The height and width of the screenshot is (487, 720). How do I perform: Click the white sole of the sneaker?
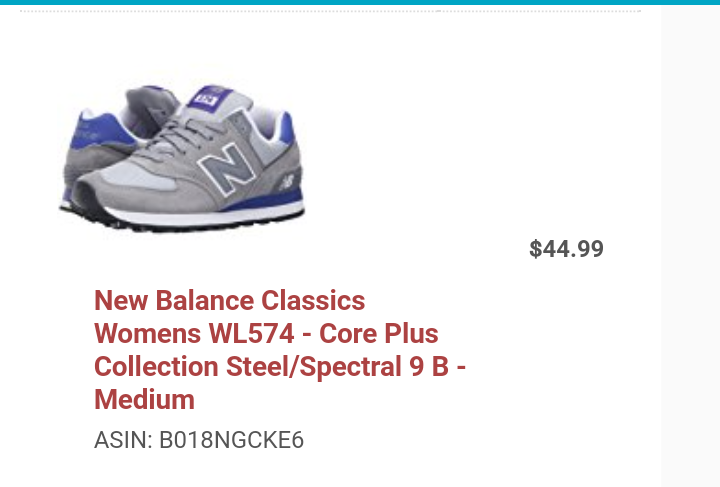[200, 216]
